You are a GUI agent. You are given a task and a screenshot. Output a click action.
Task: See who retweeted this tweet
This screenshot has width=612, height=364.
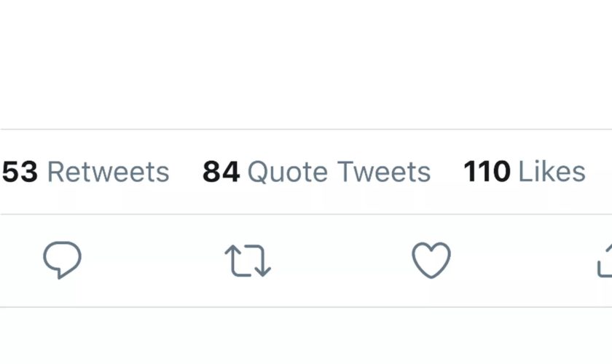[x=85, y=173]
